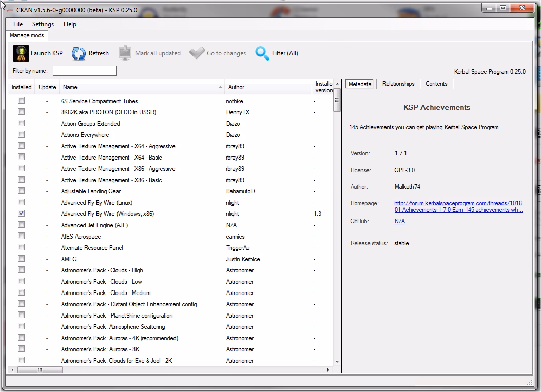Sort by the Name column header
This screenshot has width=541, height=392.
click(x=142, y=87)
